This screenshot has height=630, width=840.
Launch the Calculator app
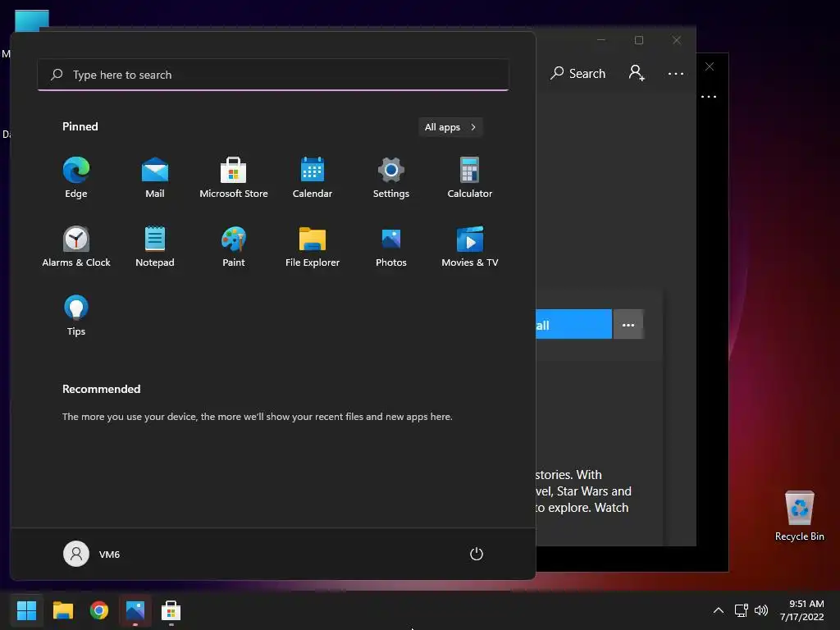pos(470,178)
